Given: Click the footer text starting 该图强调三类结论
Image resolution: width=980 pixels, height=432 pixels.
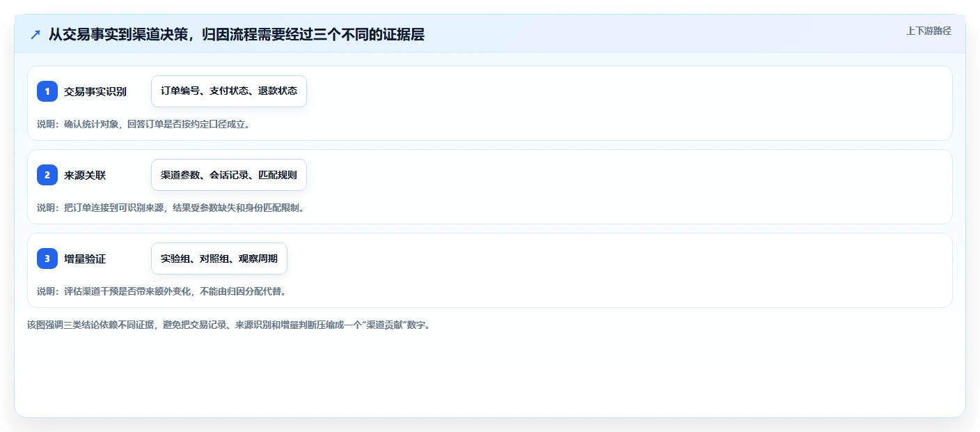Looking at the screenshot, I should [228, 325].
